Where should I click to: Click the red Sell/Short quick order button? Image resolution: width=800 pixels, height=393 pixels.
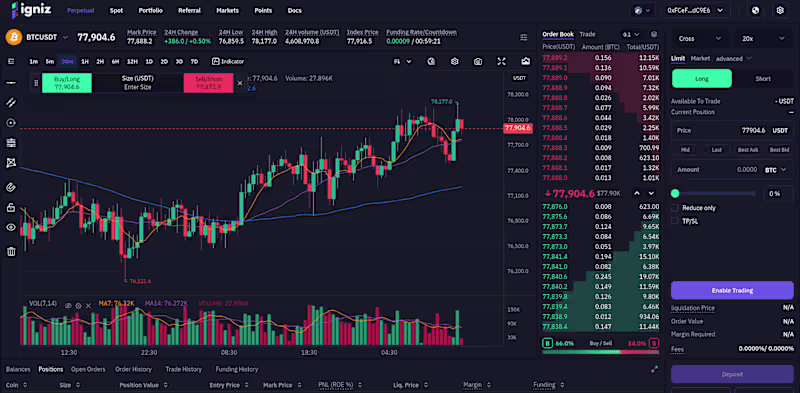(209, 83)
